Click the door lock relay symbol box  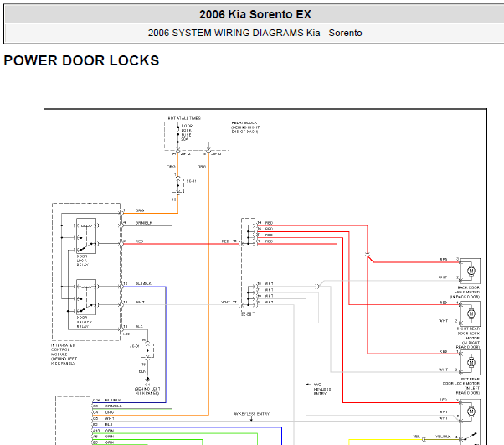[86, 235]
